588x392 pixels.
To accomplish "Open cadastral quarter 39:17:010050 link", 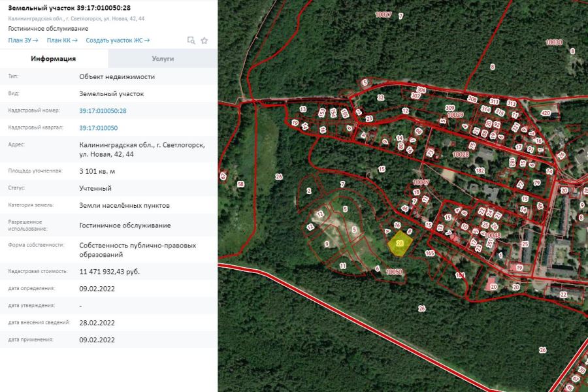I will [98, 128].
